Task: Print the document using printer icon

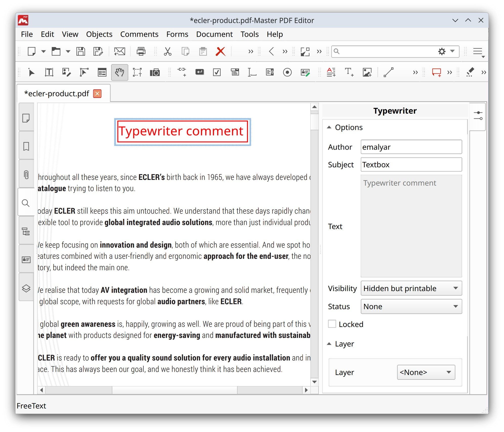Action: (141, 51)
